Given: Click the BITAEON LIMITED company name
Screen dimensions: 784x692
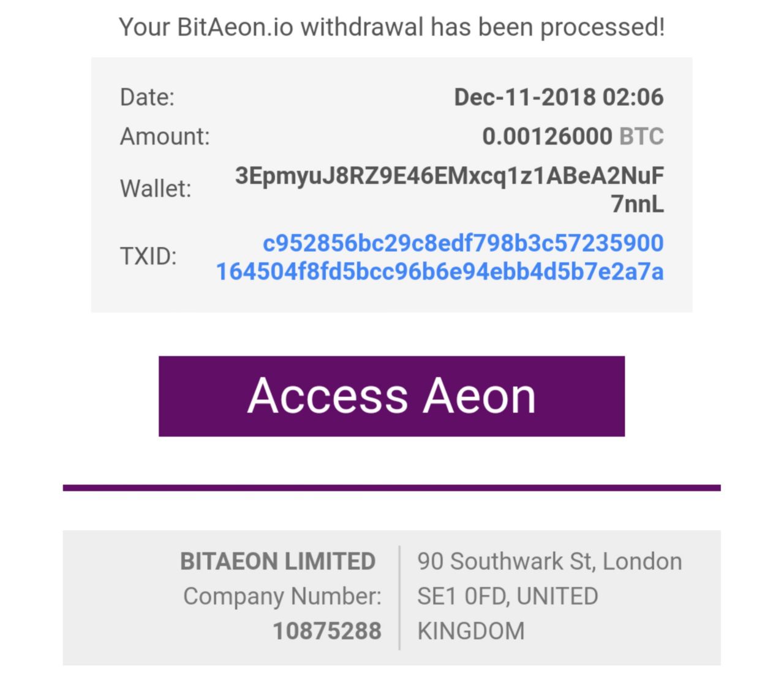Looking at the screenshot, I should pyautogui.click(x=277, y=561).
